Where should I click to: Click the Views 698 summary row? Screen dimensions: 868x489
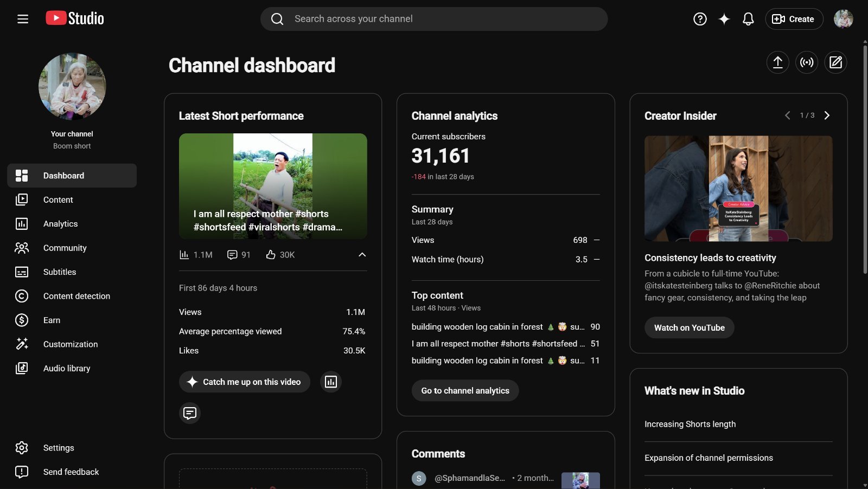click(506, 240)
